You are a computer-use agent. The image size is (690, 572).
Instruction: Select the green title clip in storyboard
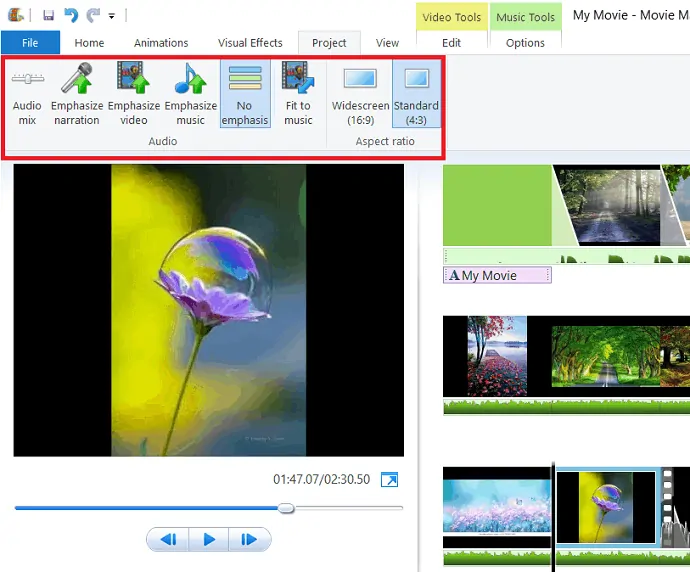pos(497,205)
